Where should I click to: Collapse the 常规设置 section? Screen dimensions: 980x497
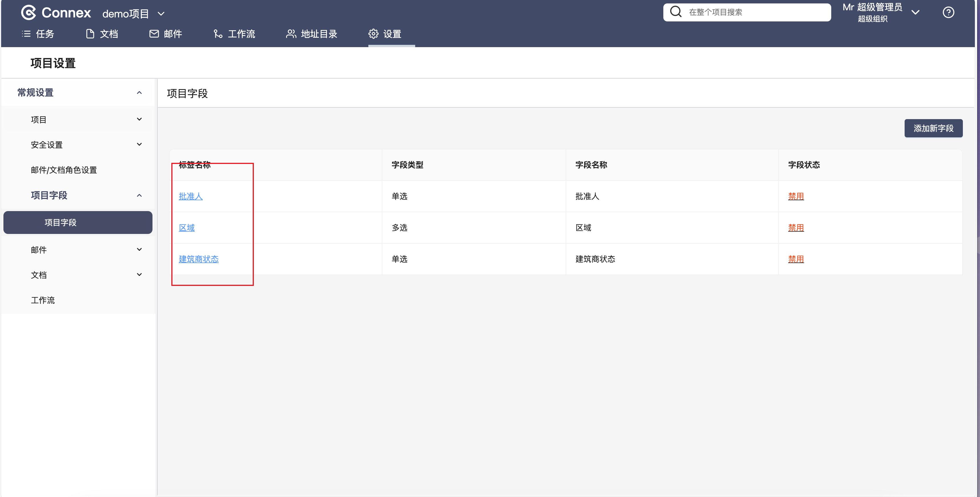(x=139, y=93)
